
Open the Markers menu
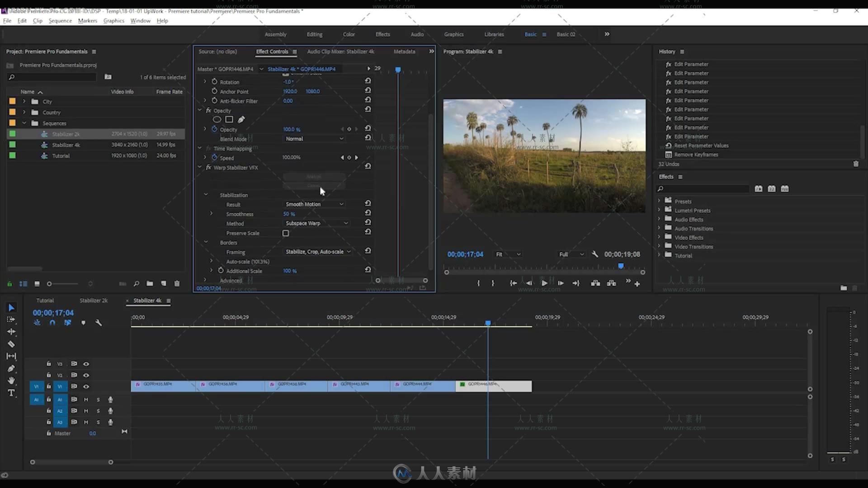coord(87,21)
